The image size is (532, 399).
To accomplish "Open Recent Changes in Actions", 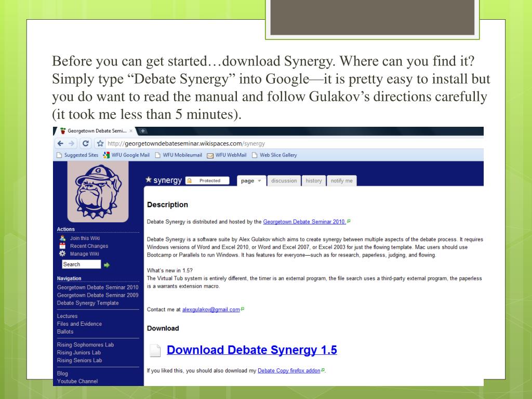I will point(89,246).
